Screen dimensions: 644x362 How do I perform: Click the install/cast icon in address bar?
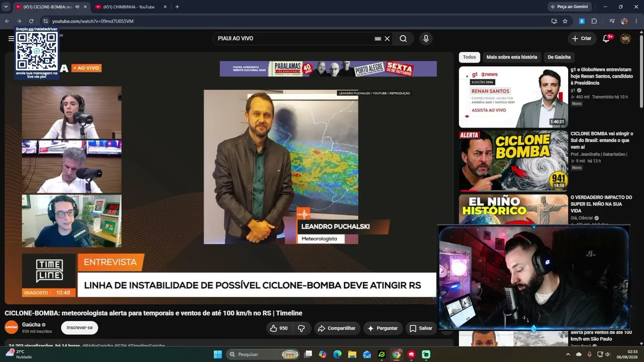pyautogui.click(x=554, y=21)
